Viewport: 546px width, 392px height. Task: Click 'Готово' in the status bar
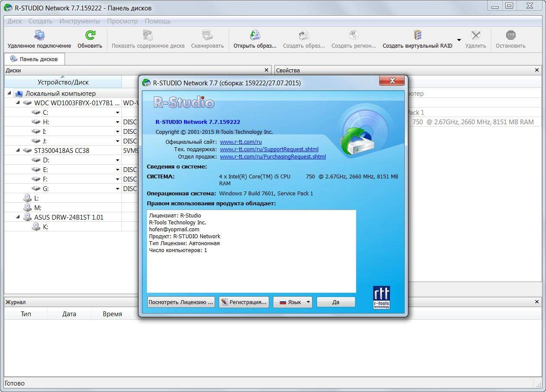(x=15, y=383)
